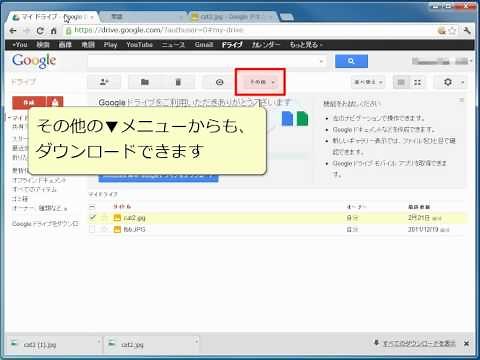Click the extension icon beside the bookmark star

tap(442, 31)
